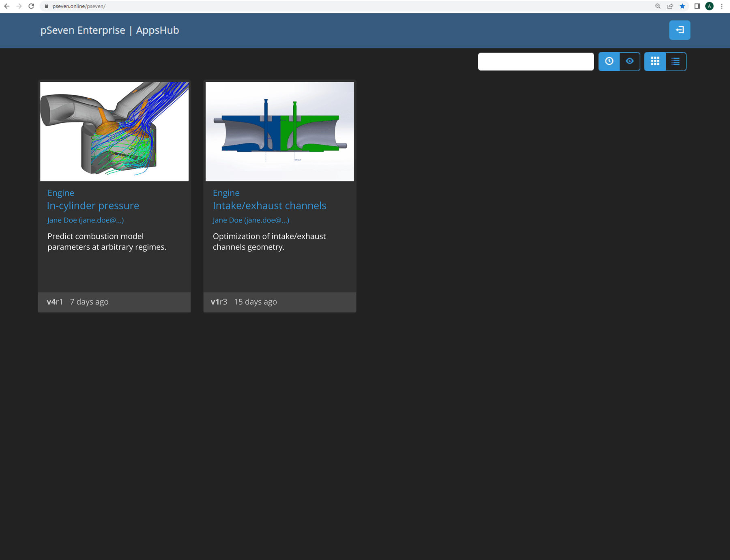Sort apps by recent with the clock icon
This screenshot has height=560, width=730.
609,61
